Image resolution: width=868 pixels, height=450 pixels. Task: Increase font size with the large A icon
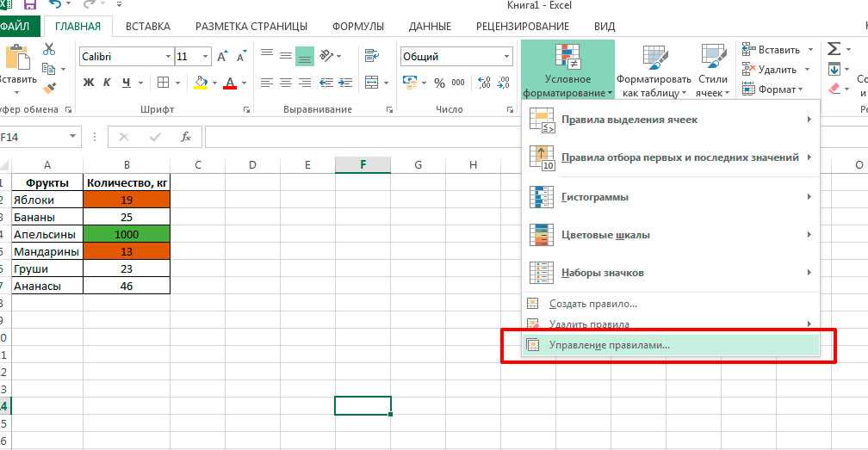[x=222, y=57]
